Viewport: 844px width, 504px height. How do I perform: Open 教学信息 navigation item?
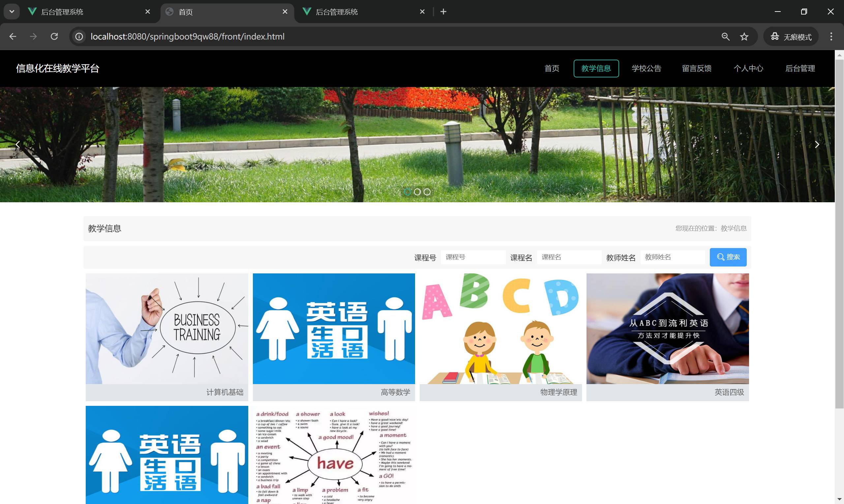[596, 68]
